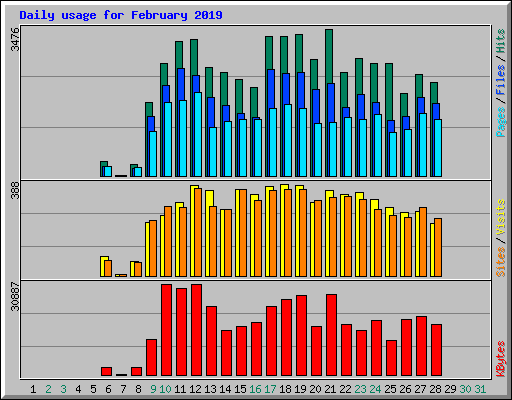This screenshot has height=400, width=512.
Task: Select day label 13 on the x-axis
Action: point(210,389)
